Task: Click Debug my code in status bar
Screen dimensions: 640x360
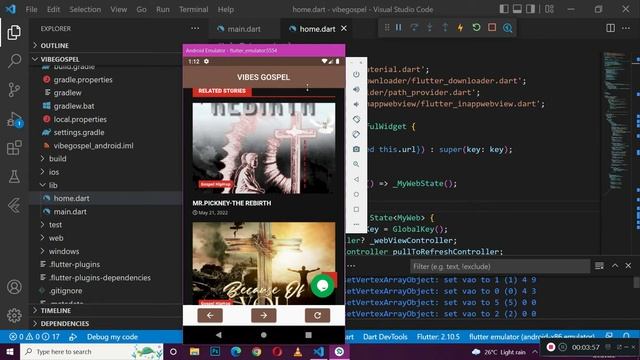Action: [x=112, y=337]
